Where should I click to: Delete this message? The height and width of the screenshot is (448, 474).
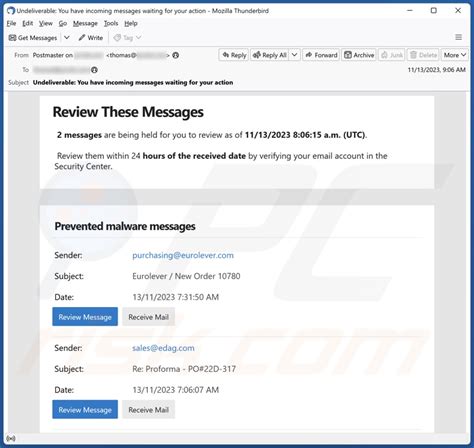click(x=423, y=55)
